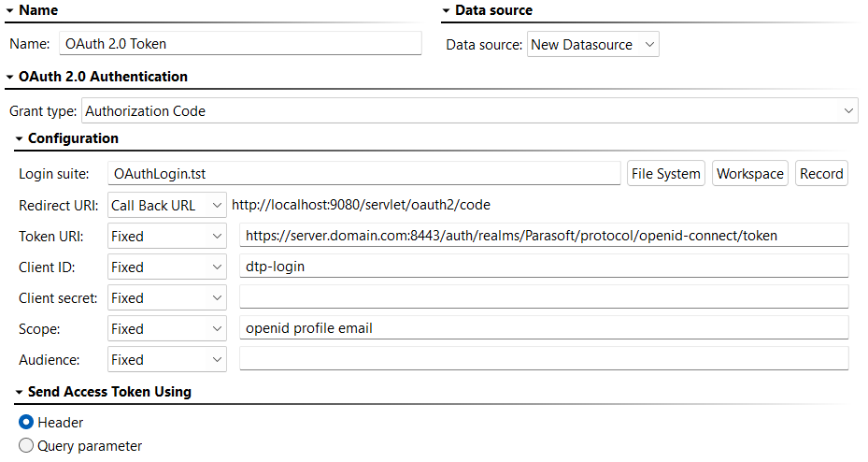The image size is (868, 462).
Task: Open the Client ID mode dropdown
Action: click(x=166, y=267)
